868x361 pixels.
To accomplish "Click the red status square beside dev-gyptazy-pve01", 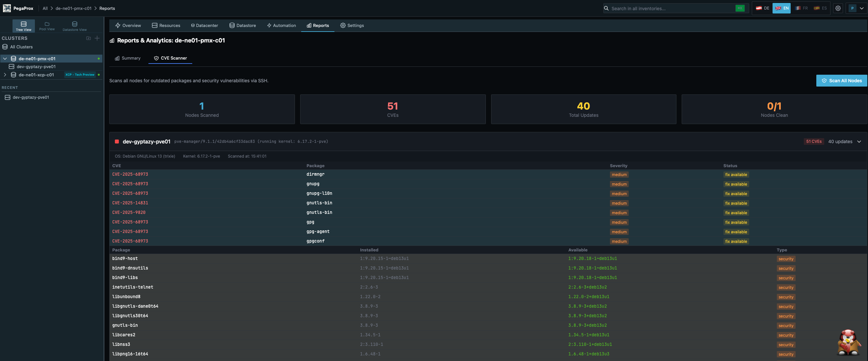I will 117,142.
